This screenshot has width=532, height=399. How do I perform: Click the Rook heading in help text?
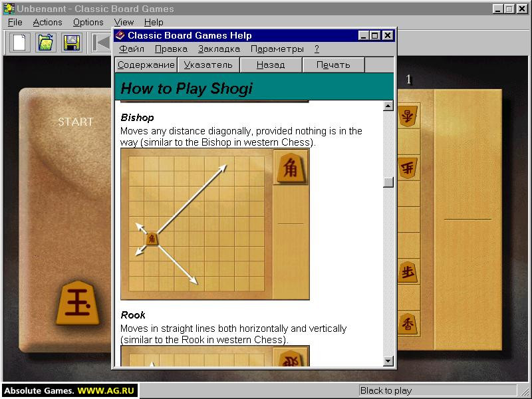[133, 315]
